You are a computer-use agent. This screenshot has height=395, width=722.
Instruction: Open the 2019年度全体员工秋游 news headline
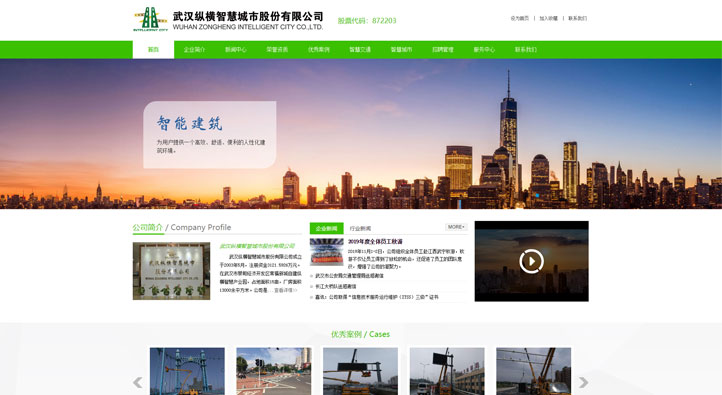tap(375, 241)
